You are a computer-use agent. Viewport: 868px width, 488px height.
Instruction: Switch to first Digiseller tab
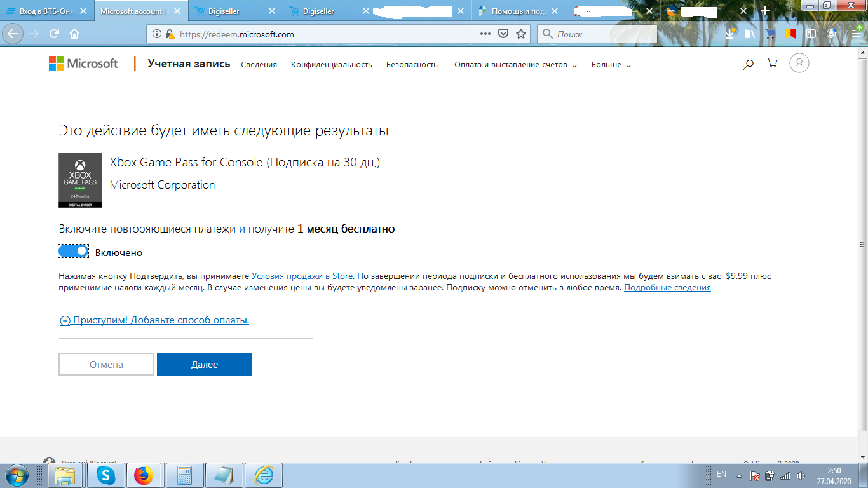click(235, 11)
